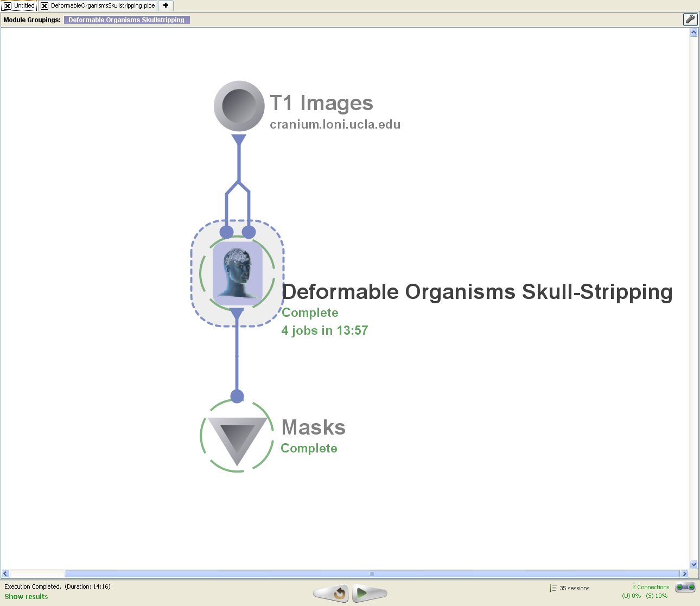This screenshot has width=700, height=606.
Task: Click the Masks input connection port
Action: coord(237,397)
